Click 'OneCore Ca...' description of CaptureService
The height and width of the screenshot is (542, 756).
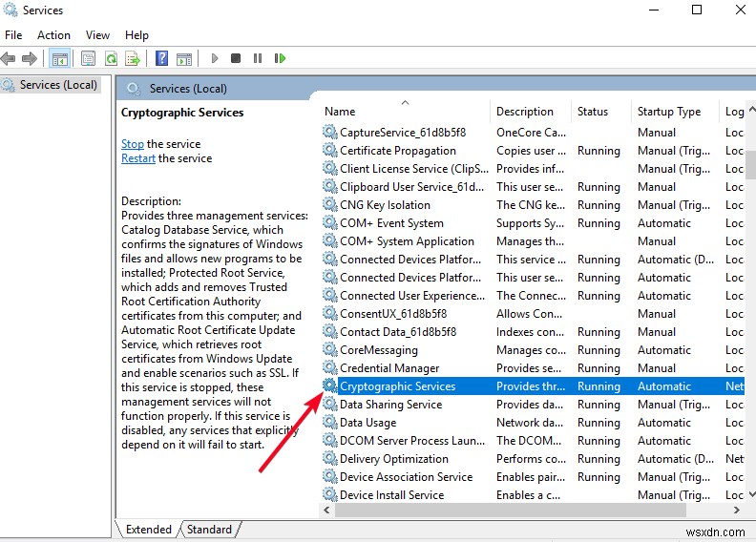[x=531, y=132]
